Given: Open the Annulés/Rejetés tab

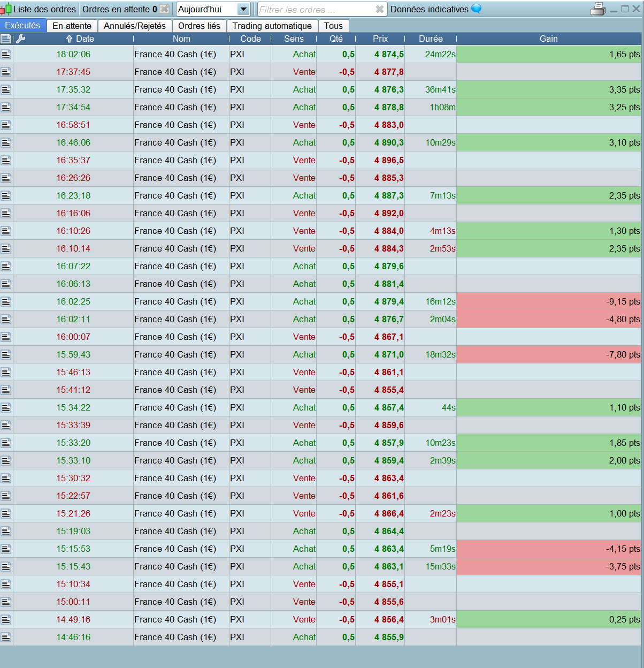Looking at the screenshot, I should click(135, 26).
